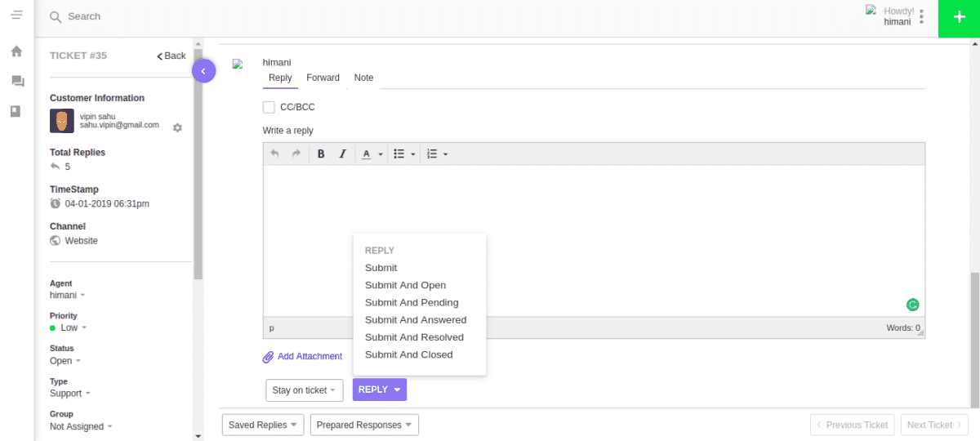Open customer settings gear icon

pyautogui.click(x=177, y=128)
